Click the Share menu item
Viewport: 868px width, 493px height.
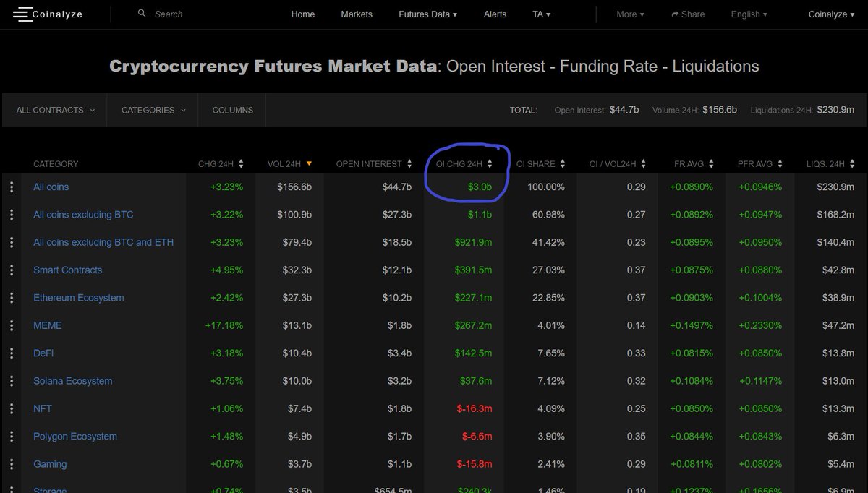coord(688,14)
